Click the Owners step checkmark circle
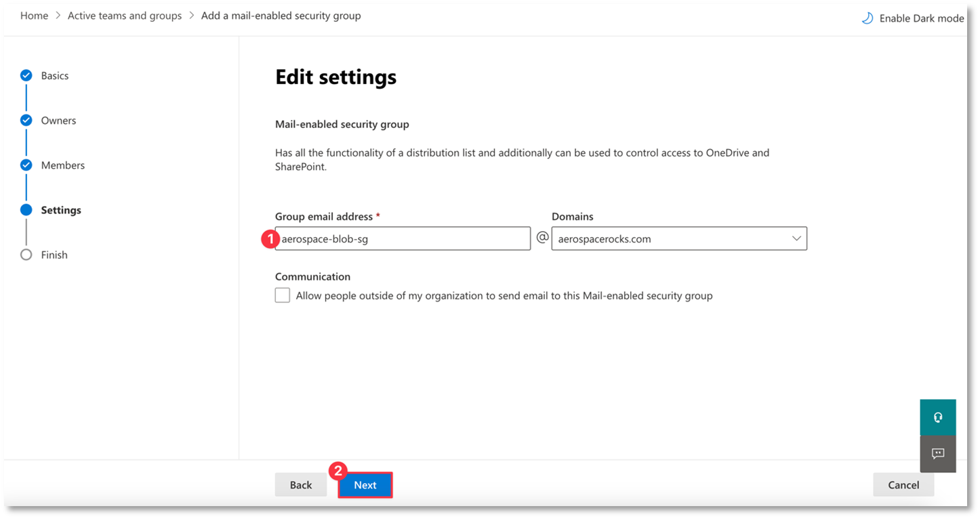This screenshot has width=980, height=519. (x=26, y=120)
